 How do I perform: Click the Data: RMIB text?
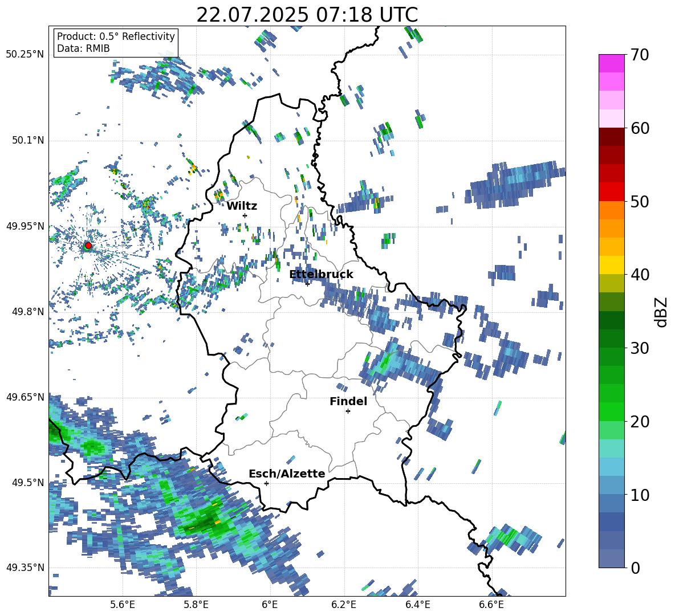pos(83,48)
